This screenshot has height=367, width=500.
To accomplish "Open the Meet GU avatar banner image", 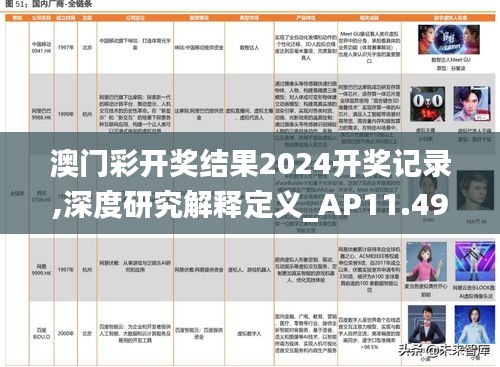I will point(449,39).
